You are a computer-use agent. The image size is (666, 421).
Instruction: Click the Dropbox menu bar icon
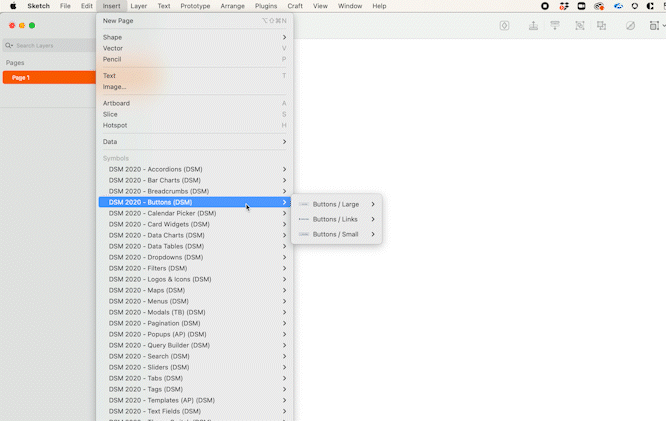click(564, 6)
